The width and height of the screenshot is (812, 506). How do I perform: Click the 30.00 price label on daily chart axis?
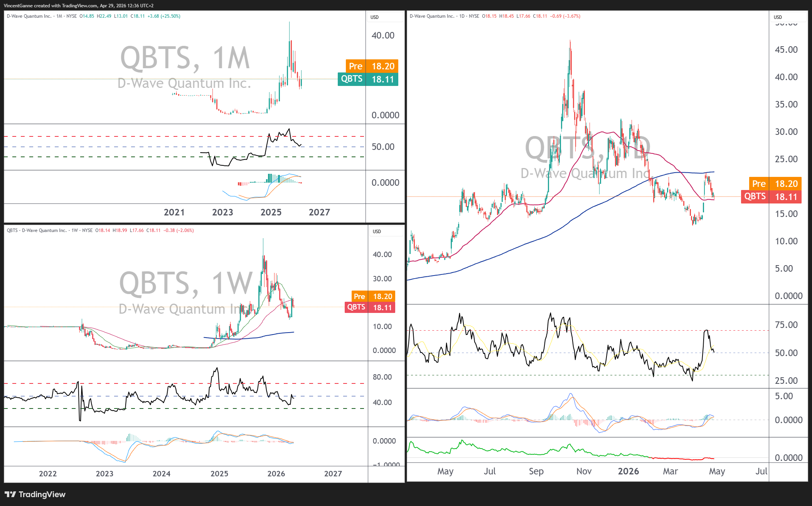786,132
